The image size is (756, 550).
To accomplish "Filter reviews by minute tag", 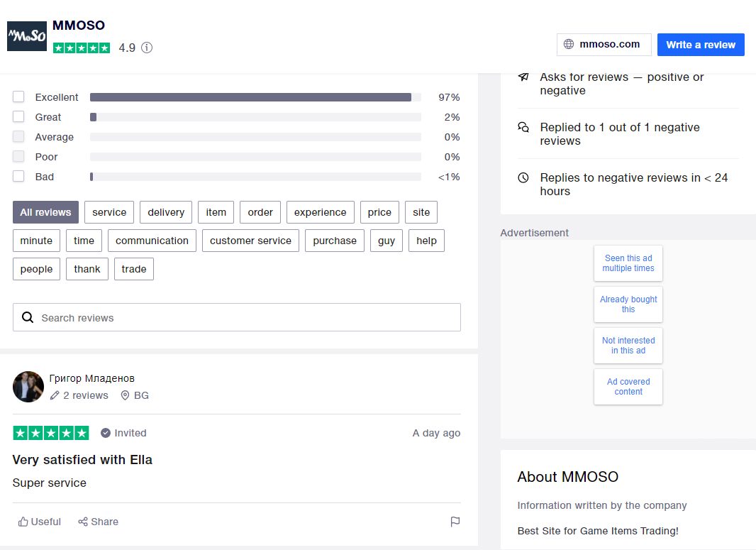I will (36, 241).
